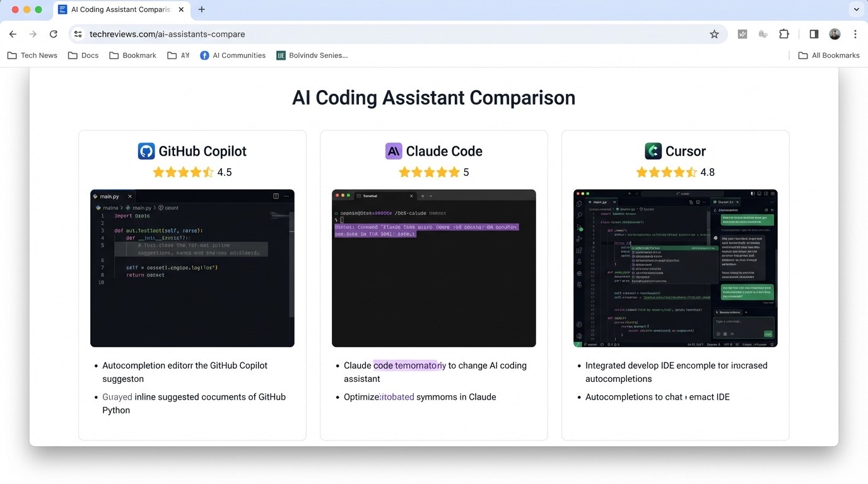Reload the page using the refresh icon

point(54,34)
